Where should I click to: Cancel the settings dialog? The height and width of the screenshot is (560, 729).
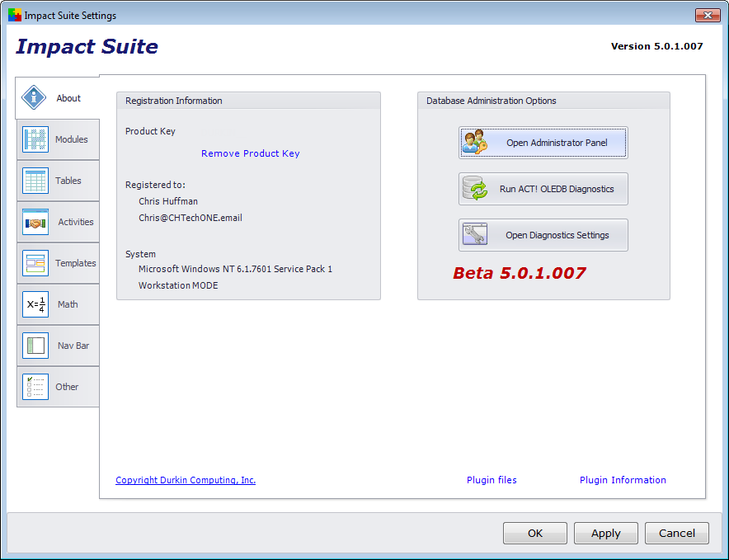tap(677, 533)
